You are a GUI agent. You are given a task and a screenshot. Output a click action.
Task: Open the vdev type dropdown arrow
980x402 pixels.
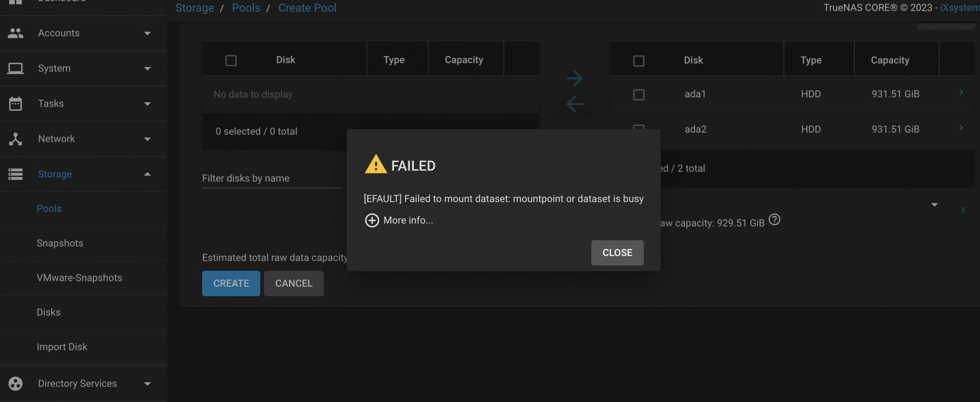tap(934, 205)
